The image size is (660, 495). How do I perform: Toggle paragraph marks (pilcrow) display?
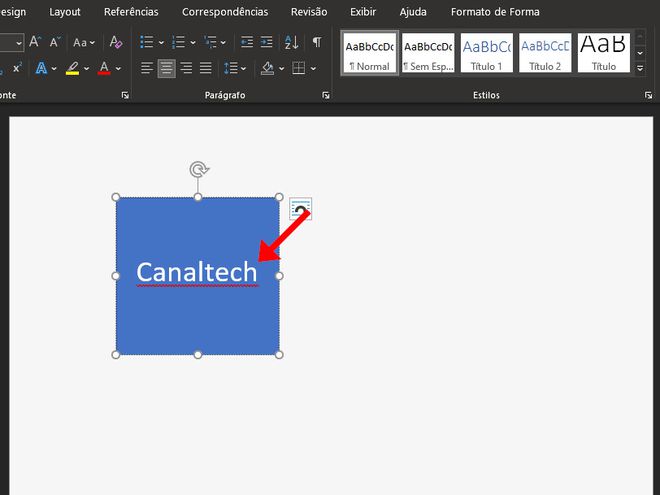(317, 42)
